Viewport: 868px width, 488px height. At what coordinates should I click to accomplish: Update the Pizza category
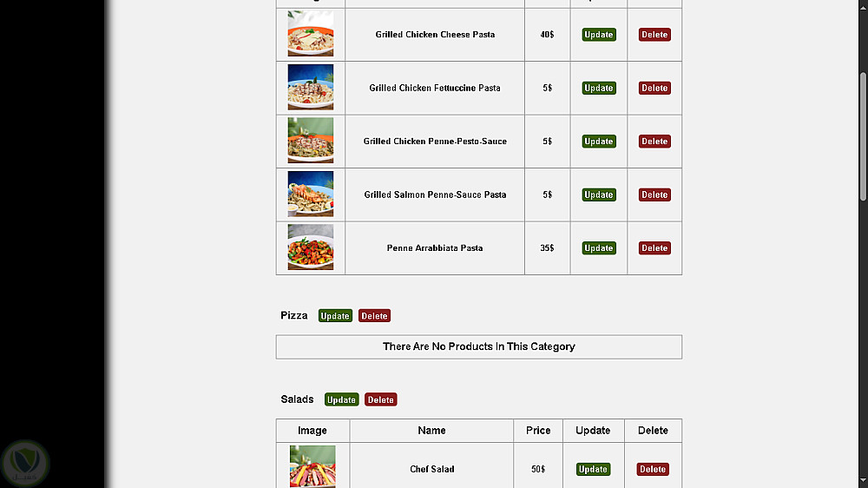click(335, 316)
